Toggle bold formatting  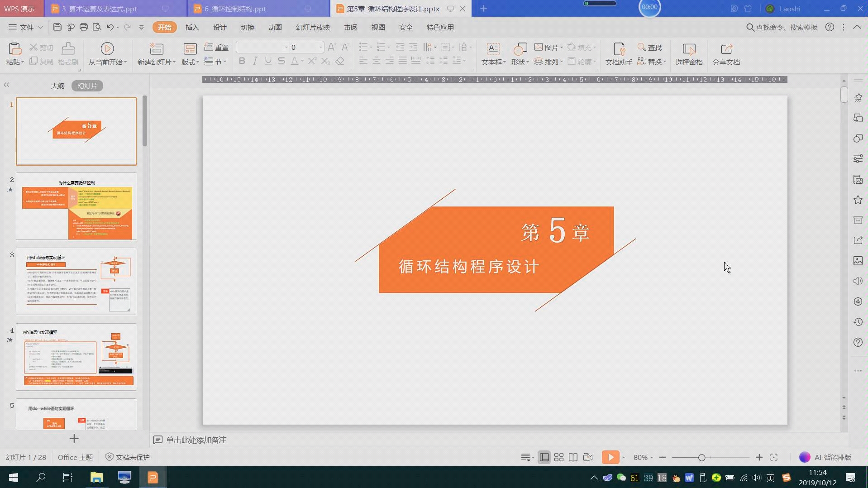pyautogui.click(x=242, y=61)
